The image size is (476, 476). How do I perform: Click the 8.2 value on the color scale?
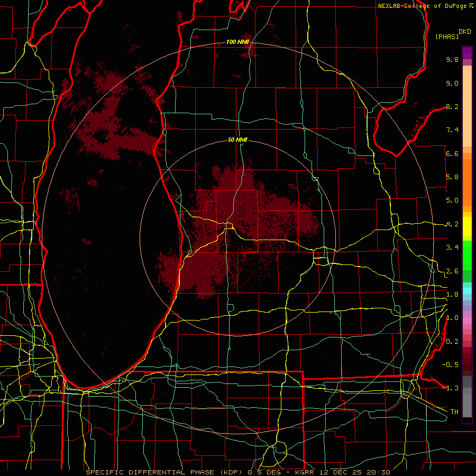tap(452, 106)
